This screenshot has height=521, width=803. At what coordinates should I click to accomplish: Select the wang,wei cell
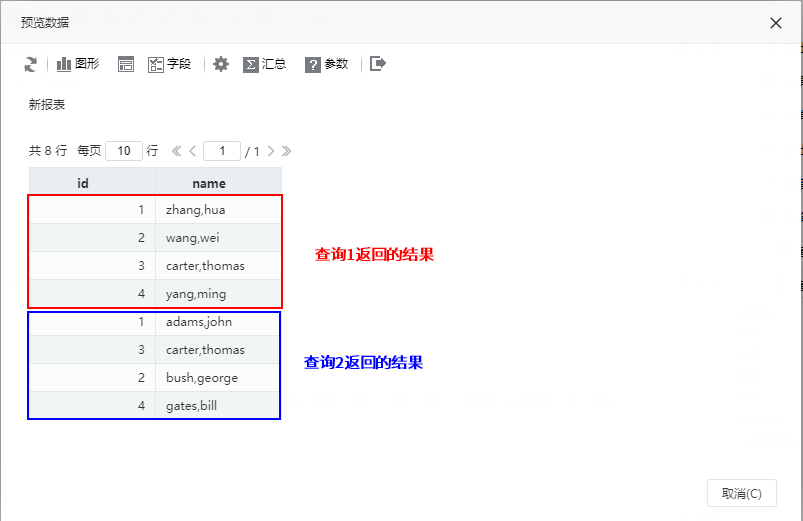point(219,238)
